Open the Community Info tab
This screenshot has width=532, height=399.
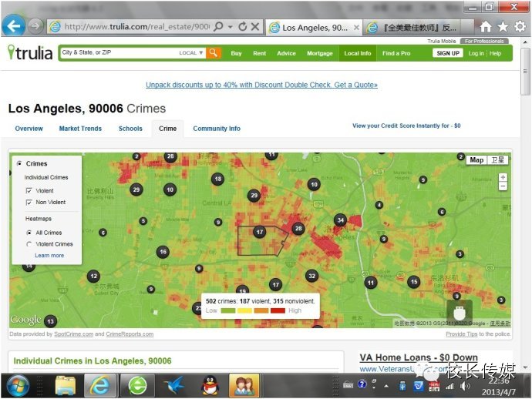(217, 129)
